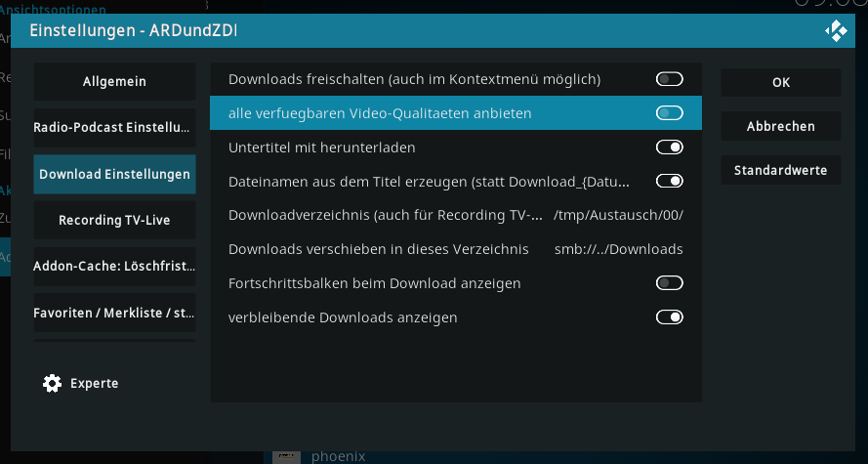The image size is (868, 464).
Task: Change Downloadverzeichnis path /tmp/Austausch/00/
Action: coord(456,215)
